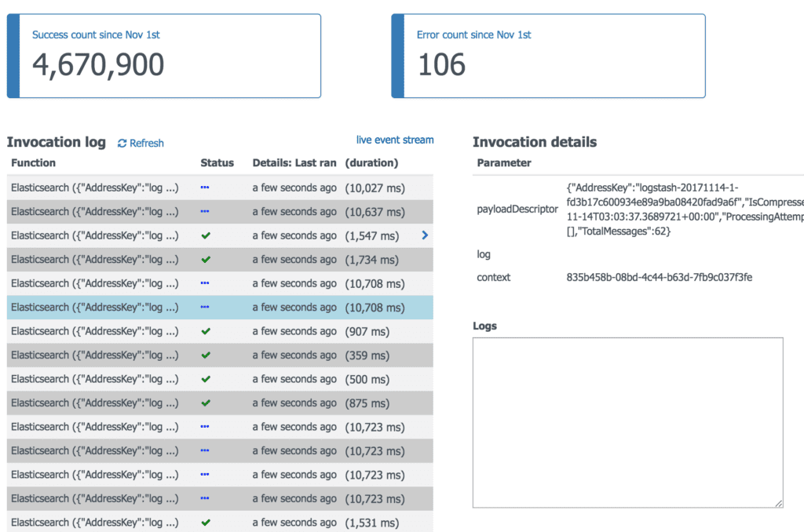This screenshot has height=532, width=804.
Task: Click the running status indicator on the first row
Action: click(205, 188)
